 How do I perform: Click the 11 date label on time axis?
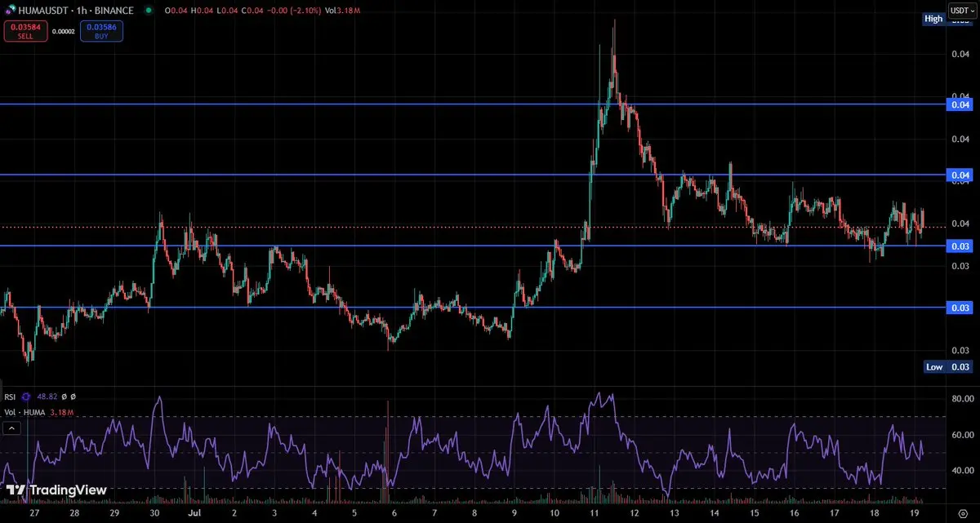594,515
